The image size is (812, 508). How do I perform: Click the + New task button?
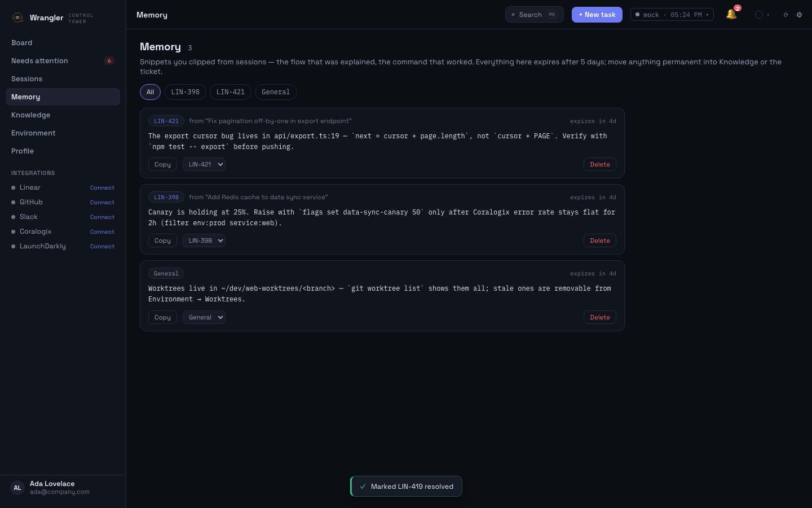[x=597, y=15]
